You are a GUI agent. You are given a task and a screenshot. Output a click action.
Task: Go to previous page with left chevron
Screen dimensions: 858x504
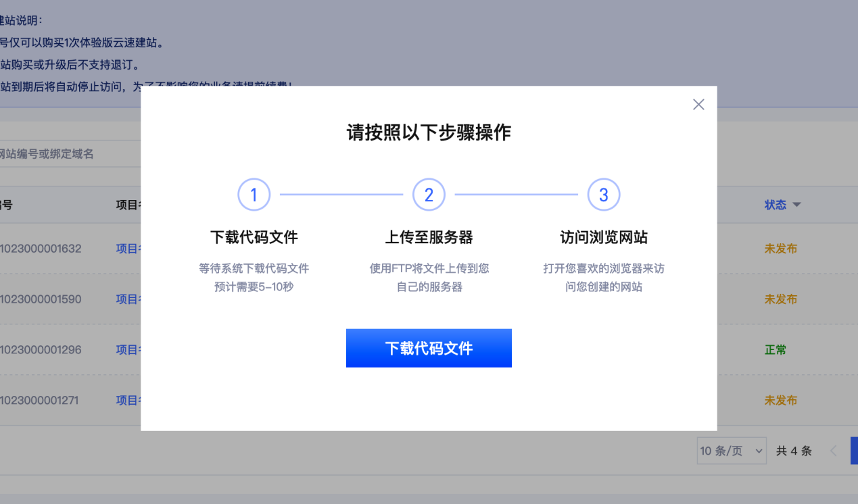(833, 451)
